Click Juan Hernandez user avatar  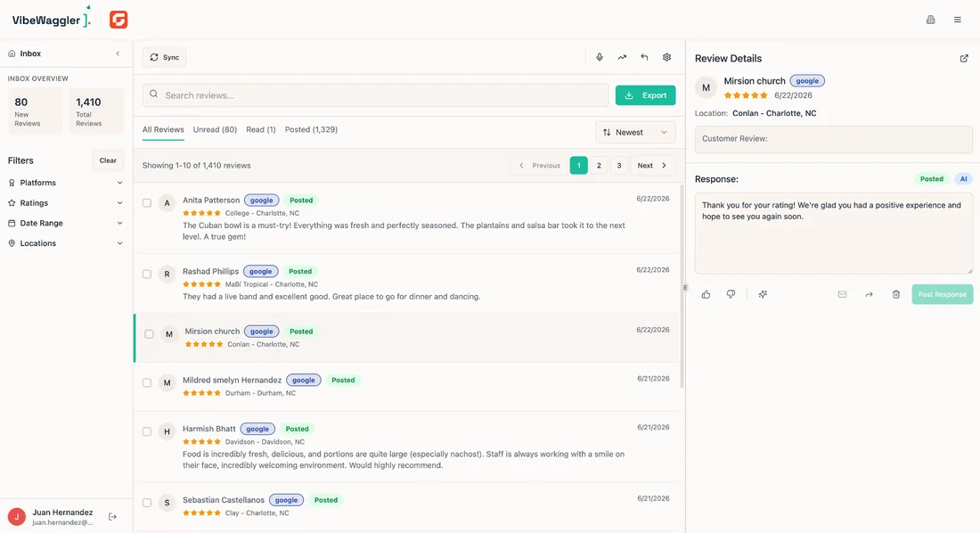[x=16, y=517]
